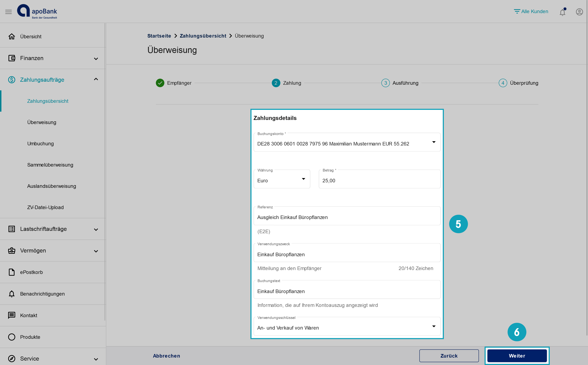Click the Referenz input field

[347, 216]
